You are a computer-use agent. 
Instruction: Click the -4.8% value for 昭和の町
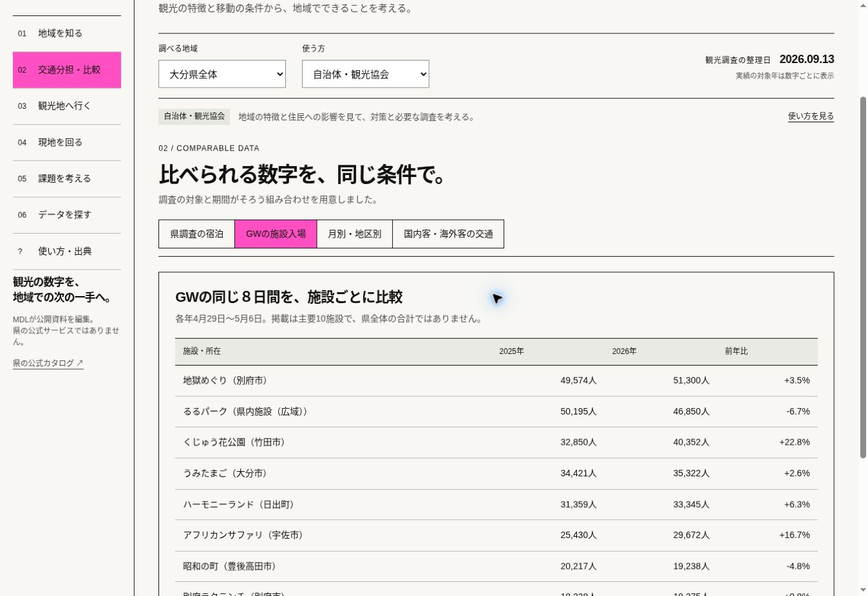click(798, 566)
